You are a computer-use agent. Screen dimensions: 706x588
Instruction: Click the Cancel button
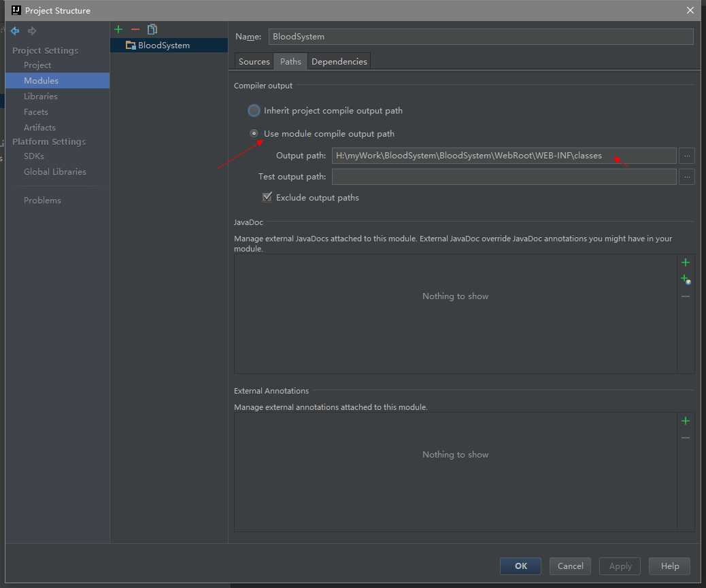(570, 566)
